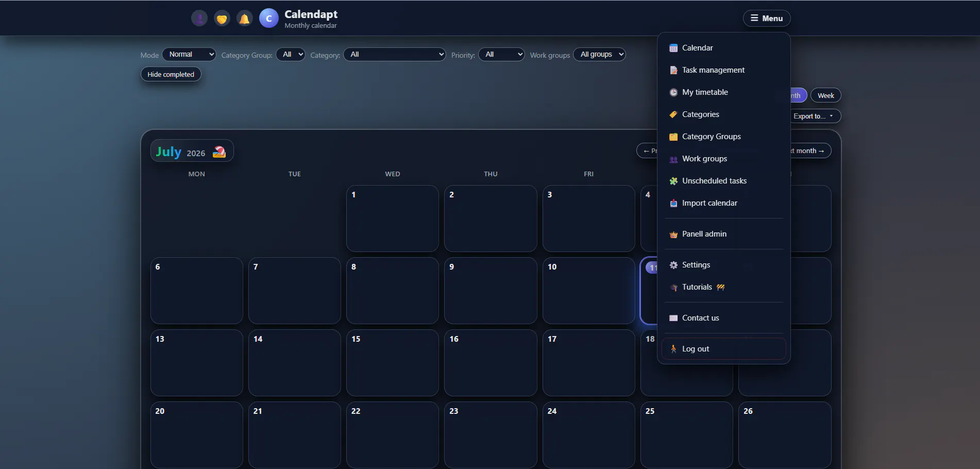This screenshot has height=469, width=980.
Task: Select day 9 cell in July
Action: tap(491, 291)
